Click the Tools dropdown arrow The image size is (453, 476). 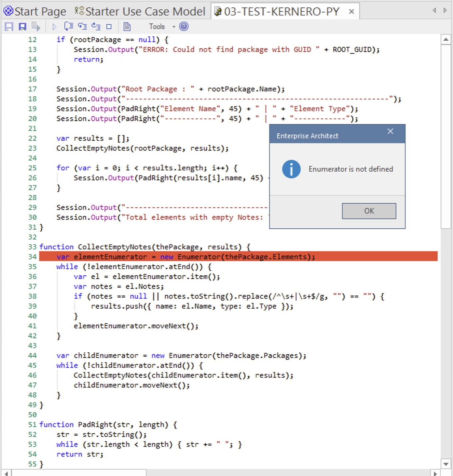coord(174,27)
